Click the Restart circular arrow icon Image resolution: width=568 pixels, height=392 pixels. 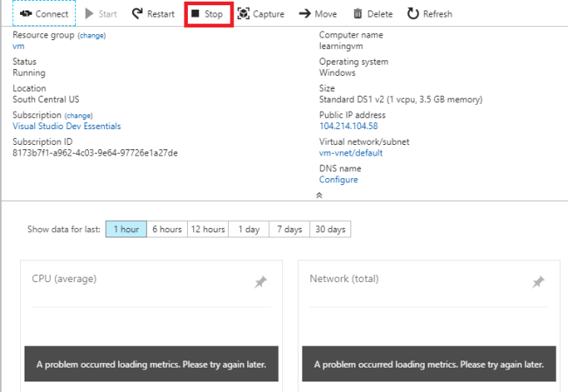click(x=137, y=14)
